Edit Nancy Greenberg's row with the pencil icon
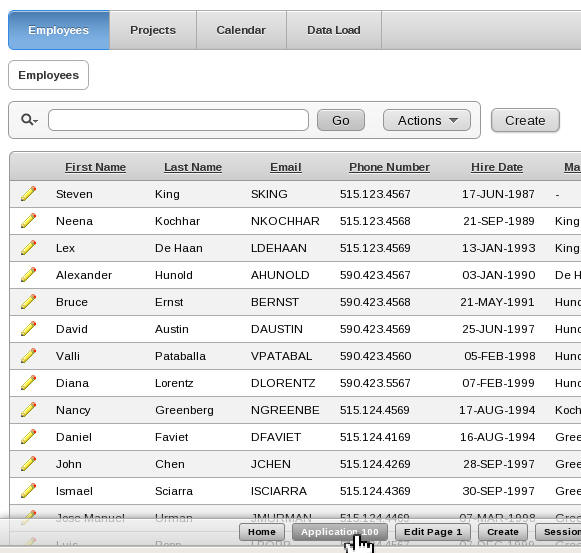581x553 pixels. click(x=29, y=410)
